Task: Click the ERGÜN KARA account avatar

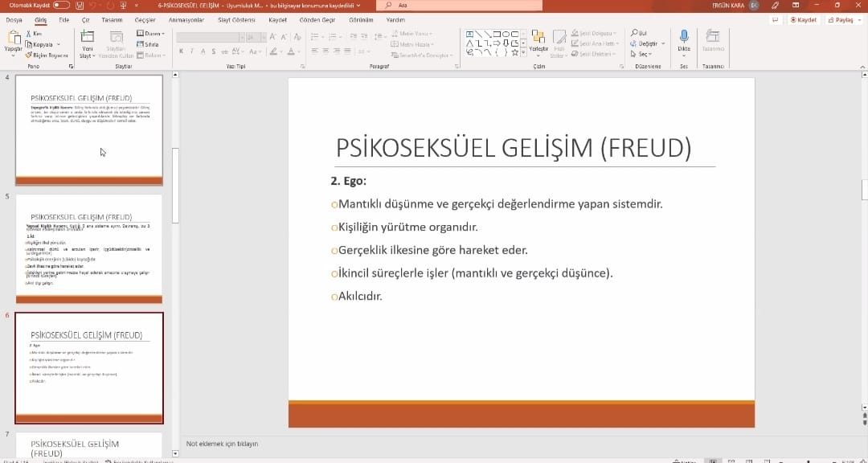Action: 753,5
